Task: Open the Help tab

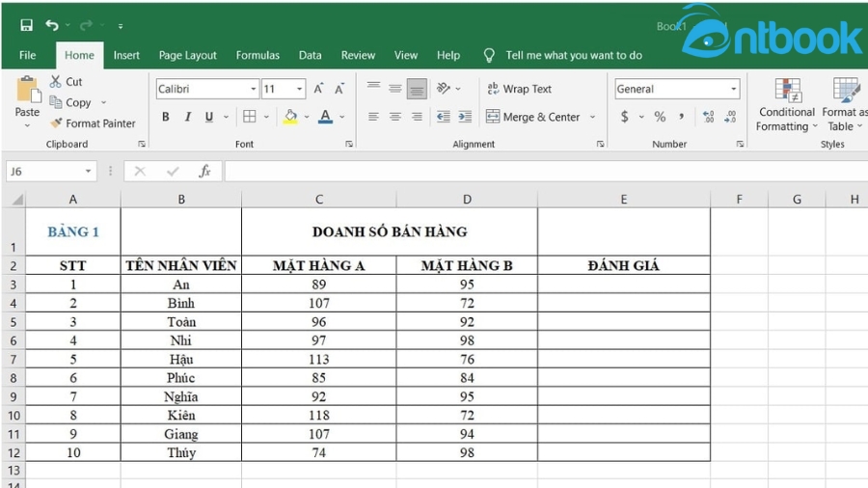Action: tap(448, 55)
